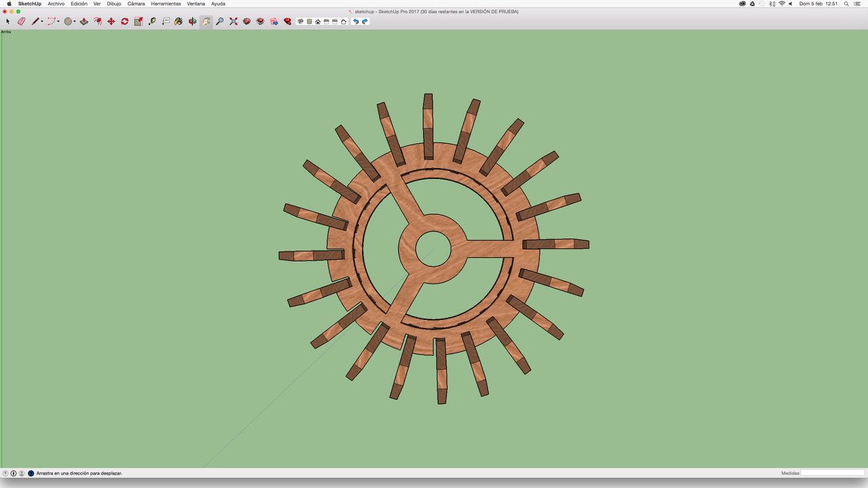
Task: Open the Line tool dropdown arrow
Action: [42, 22]
